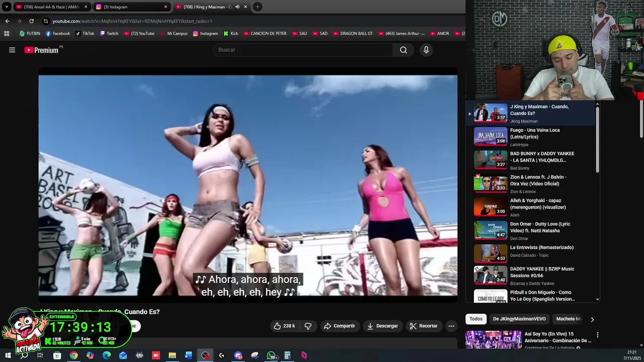This screenshot has width=644, height=362.
Task: Click the Recortar clip button
Action: pyautogui.click(x=424, y=326)
